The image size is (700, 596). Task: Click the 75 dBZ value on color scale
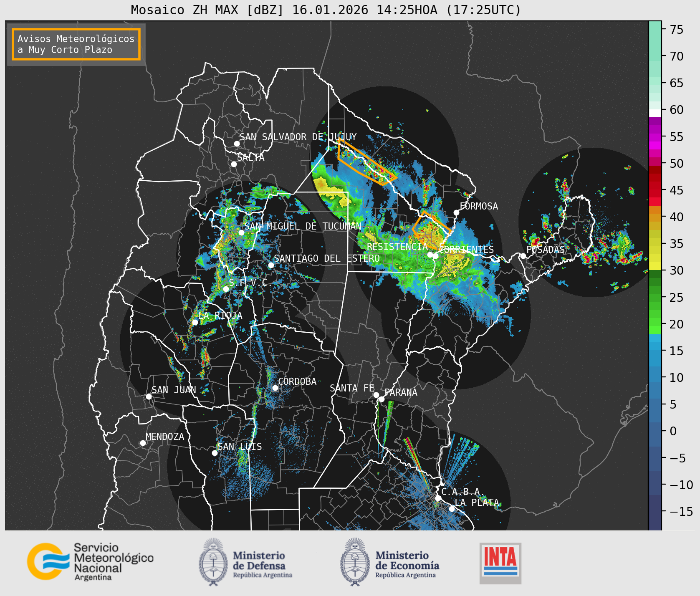(x=677, y=29)
